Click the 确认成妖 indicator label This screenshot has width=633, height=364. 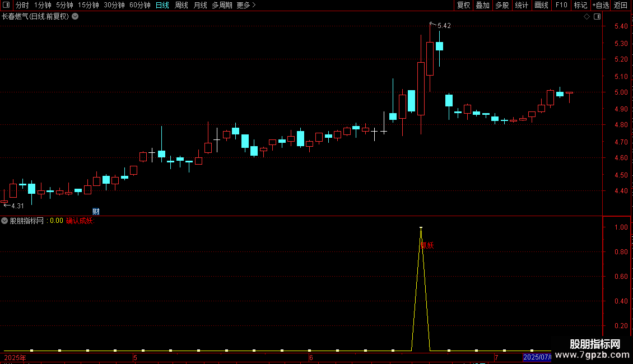(80, 221)
